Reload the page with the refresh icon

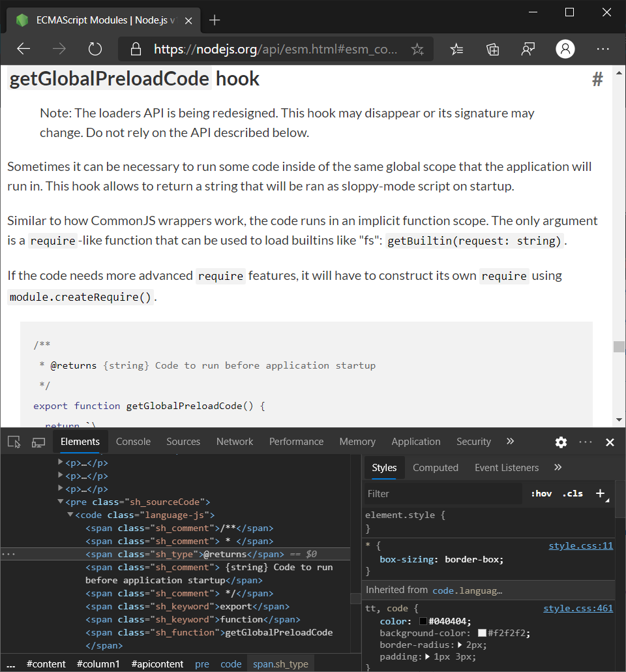95,48
